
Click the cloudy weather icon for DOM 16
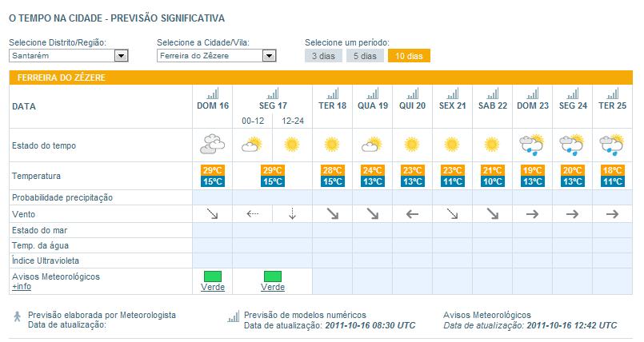point(212,145)
